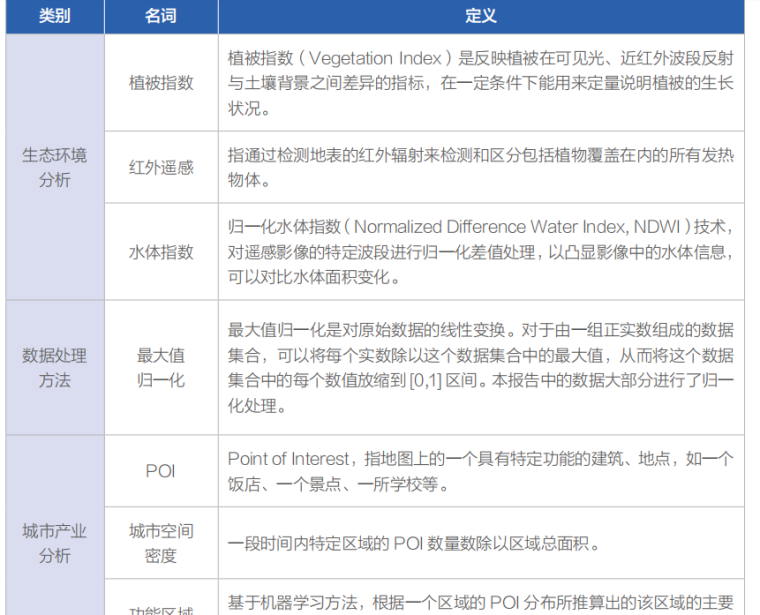The height and width of the screenshot is (615, 760).
Task: Click the 最大值归一化 term cell
Action: point(161,367)
